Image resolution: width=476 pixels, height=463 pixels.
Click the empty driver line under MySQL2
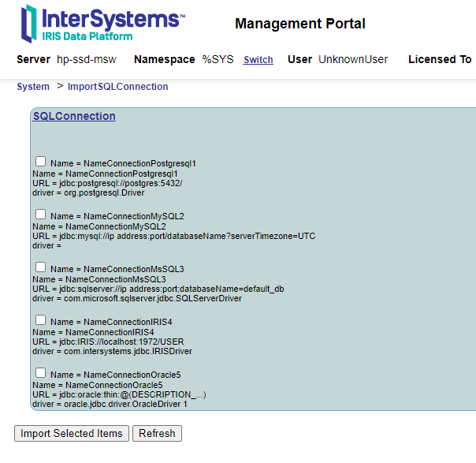(46, 245)
